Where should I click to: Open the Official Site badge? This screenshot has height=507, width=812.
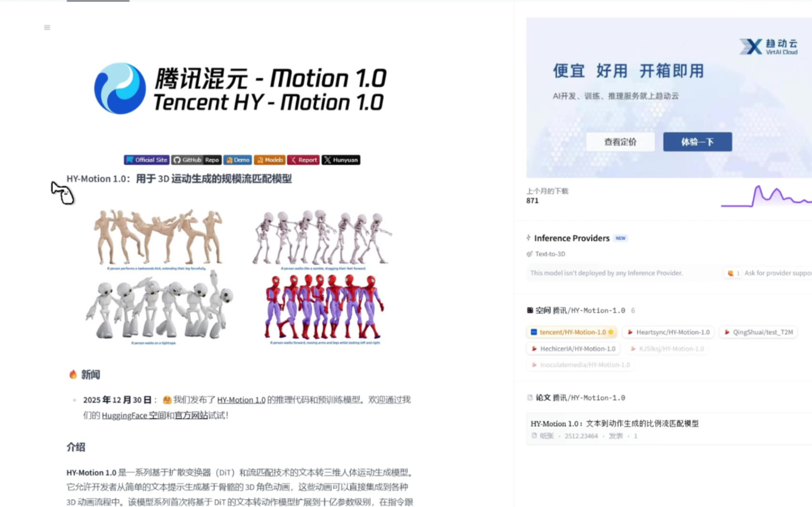(x=147, y=160)
